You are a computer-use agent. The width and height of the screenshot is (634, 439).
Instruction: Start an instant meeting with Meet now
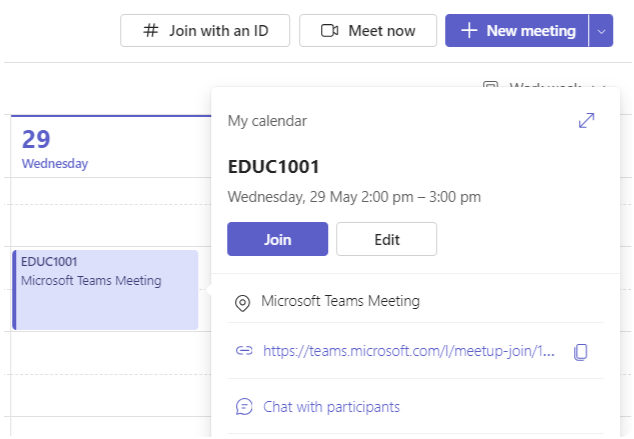(368, 31)
